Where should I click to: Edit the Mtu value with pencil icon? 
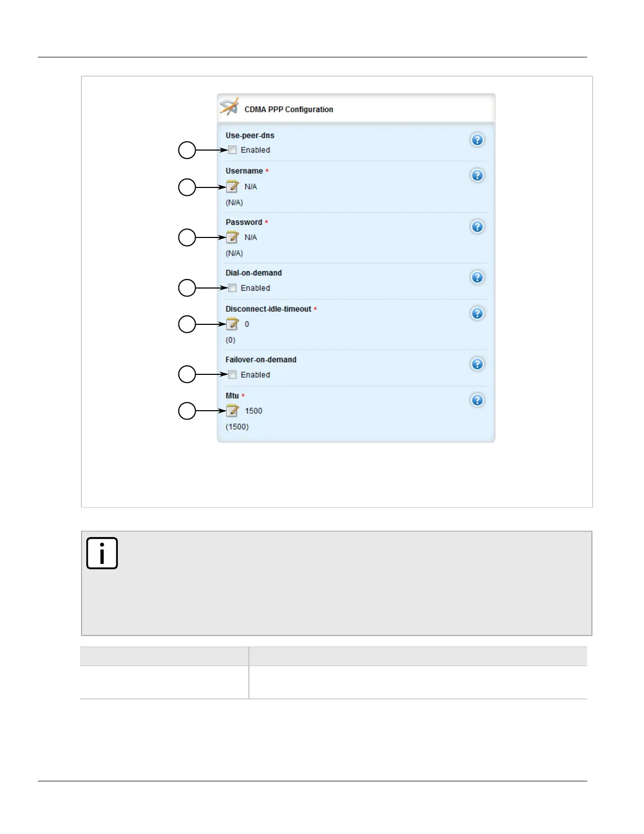232,411
